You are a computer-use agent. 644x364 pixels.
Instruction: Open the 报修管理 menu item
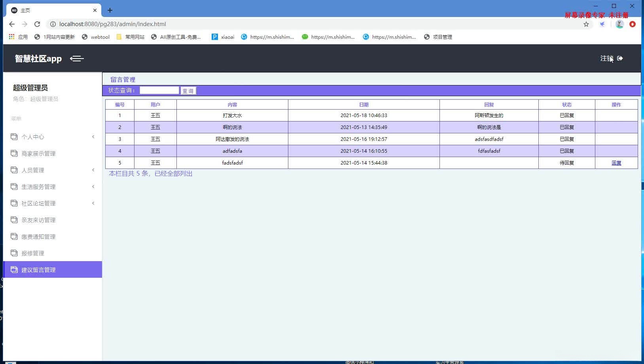point(53,253)
